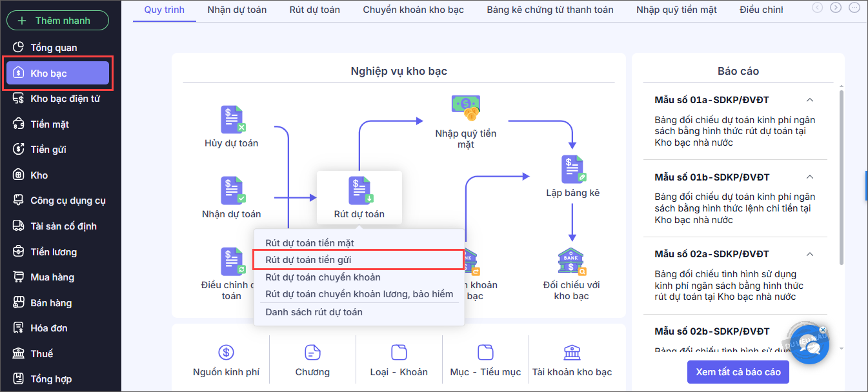868x392 pixels.
Task: Open the Lập bảng kê icon
Action: tap(572, 170)
